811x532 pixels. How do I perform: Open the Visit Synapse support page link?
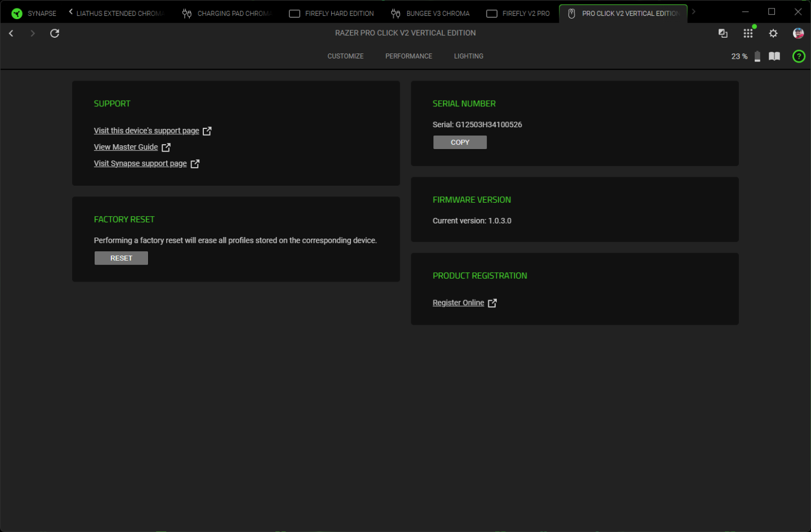140,163
